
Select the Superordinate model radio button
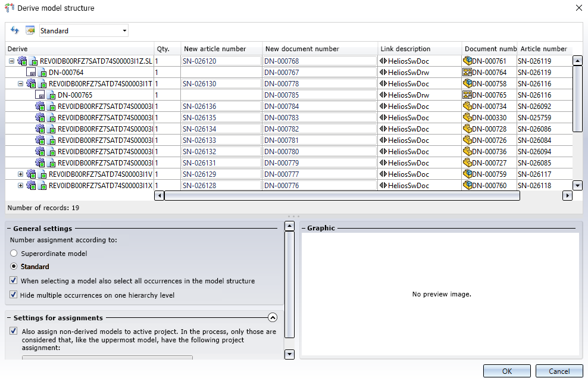pyautogui.click(x=14, y=254)
